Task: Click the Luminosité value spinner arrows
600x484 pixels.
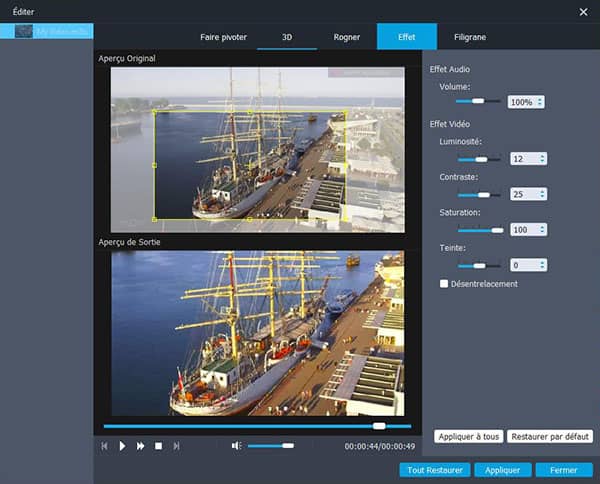Action: (x=542, y=158)
